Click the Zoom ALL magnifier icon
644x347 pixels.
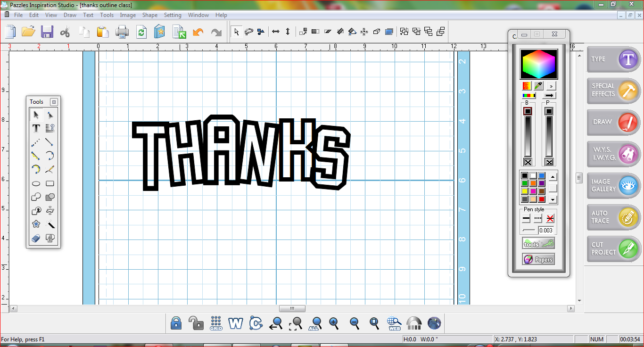click(316, 323)
